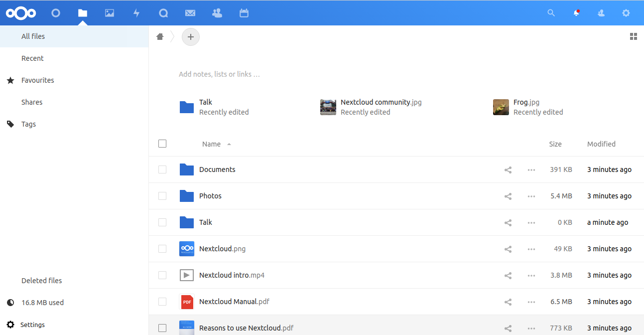The width and height of the screenshot is (644, 335).
Task: Open Reasons to use Nextcloud.pdf
Action: tap(246, 328)
